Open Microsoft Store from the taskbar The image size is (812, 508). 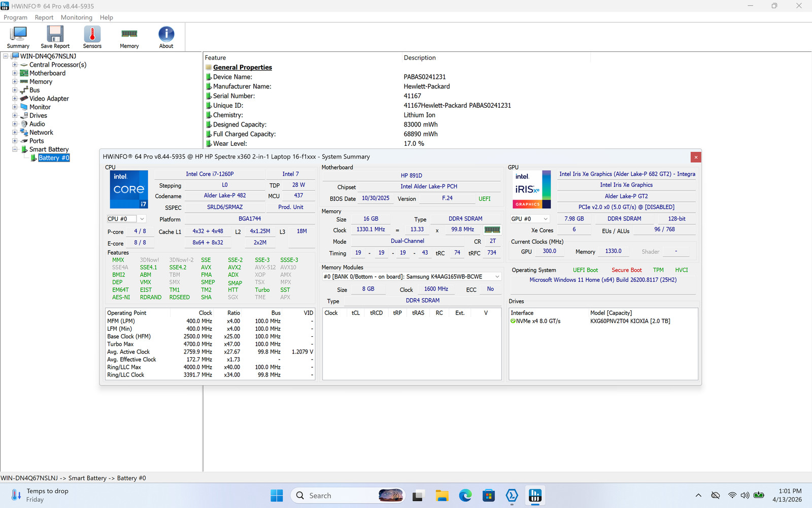coord(489,495)
